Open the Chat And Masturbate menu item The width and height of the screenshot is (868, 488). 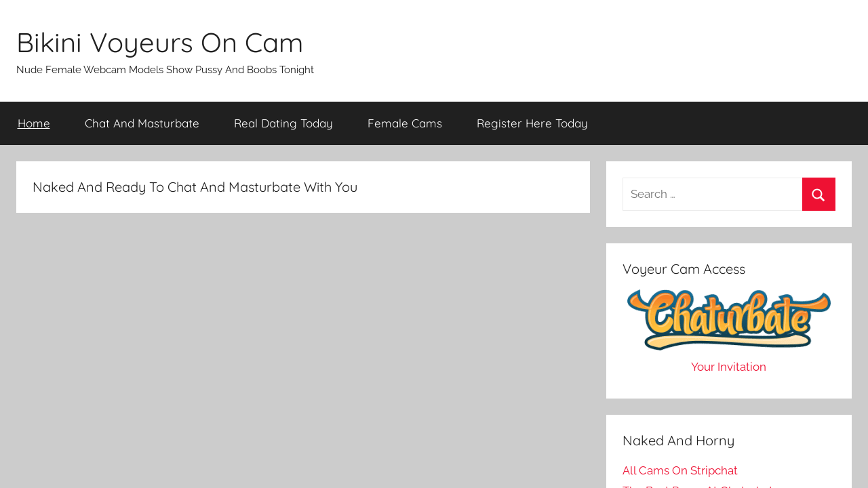142,123
